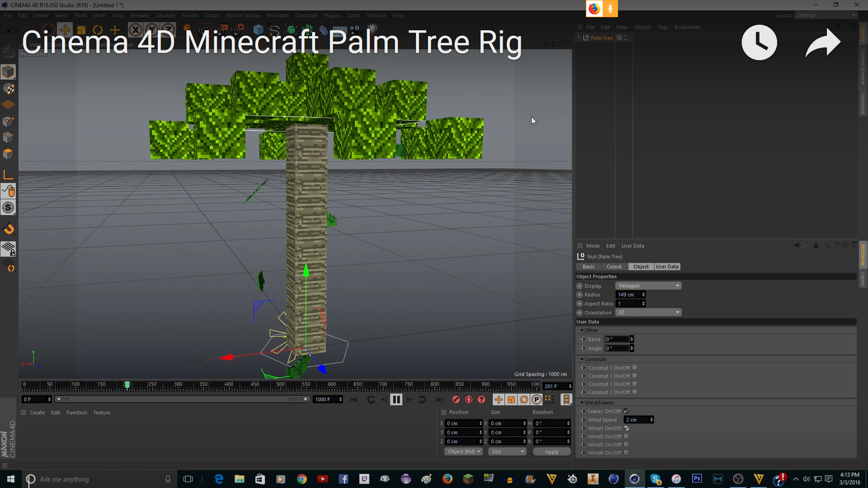Click the Radius value stepper arrows

point(643,295)
